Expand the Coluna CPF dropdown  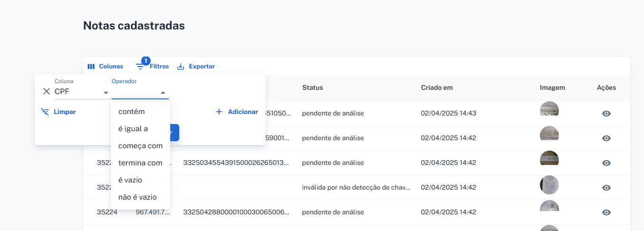tap(106, 92)
